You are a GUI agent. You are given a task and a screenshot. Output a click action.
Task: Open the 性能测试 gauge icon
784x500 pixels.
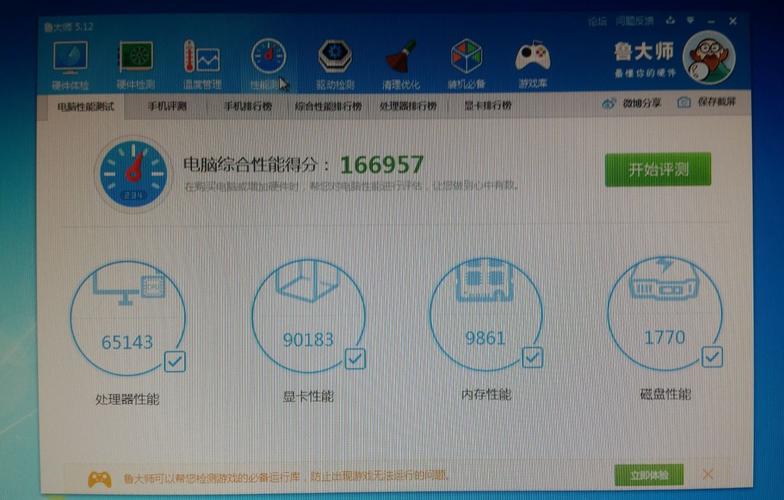pos(268,56)
